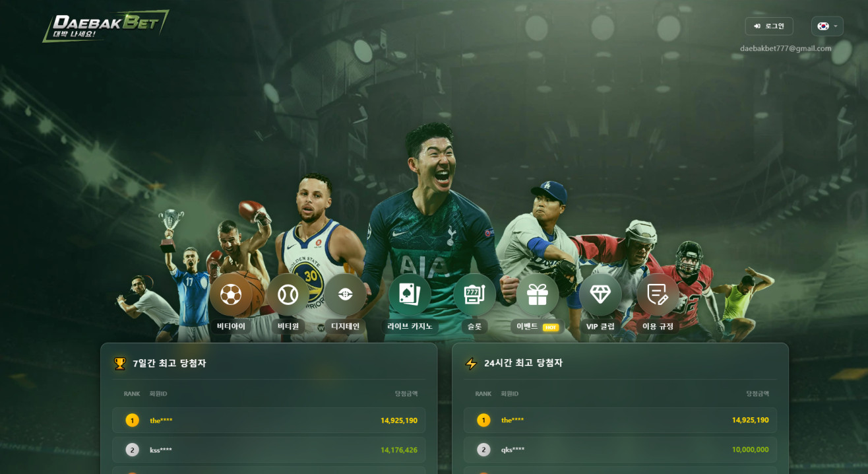Select member ID the**** in 24시간 table
Screen dimensions: 868x474
click(512, 421)
